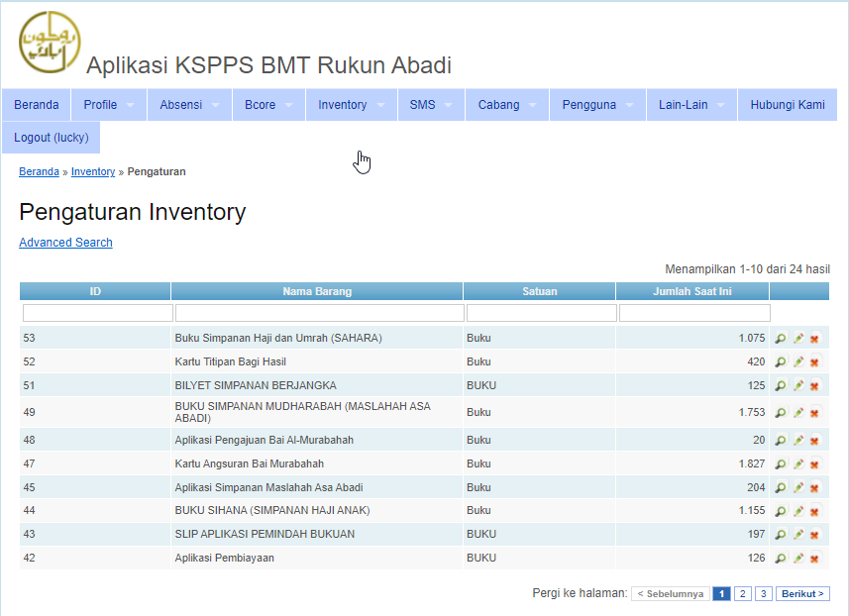Viewport: 849px width, 616px height.
Task: Expand the Cabang menu dropdown
Action: (x=507, y=104)
